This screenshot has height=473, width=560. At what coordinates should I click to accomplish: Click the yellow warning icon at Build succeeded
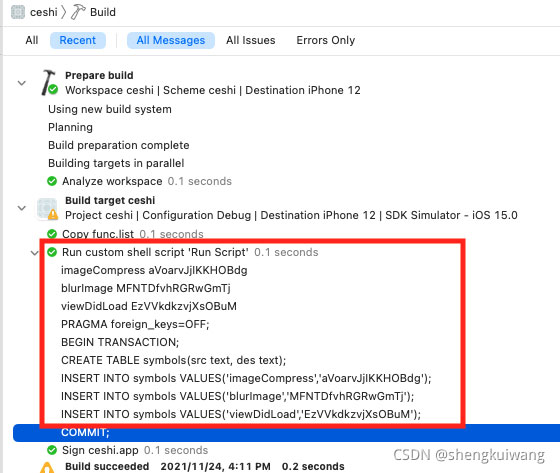point(47,468)
